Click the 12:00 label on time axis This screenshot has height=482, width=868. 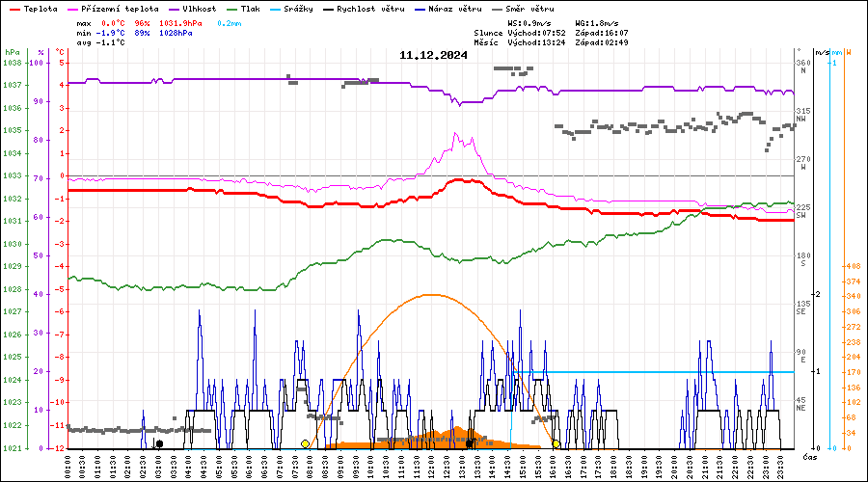(x=431, y=467)
